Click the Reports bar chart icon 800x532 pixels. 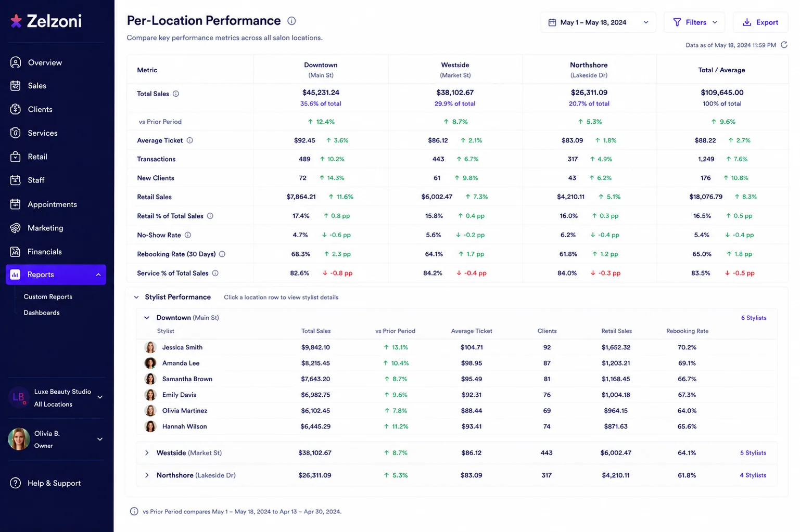16,275
